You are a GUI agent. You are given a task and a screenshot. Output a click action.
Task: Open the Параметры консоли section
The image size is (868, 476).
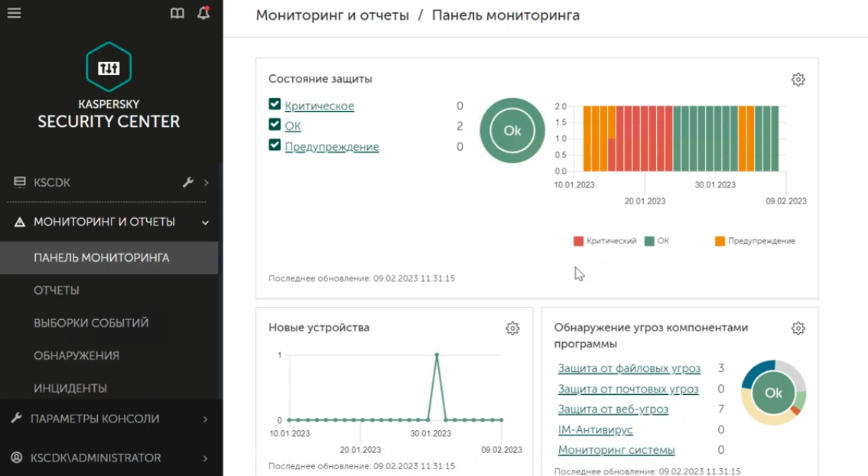95,419
